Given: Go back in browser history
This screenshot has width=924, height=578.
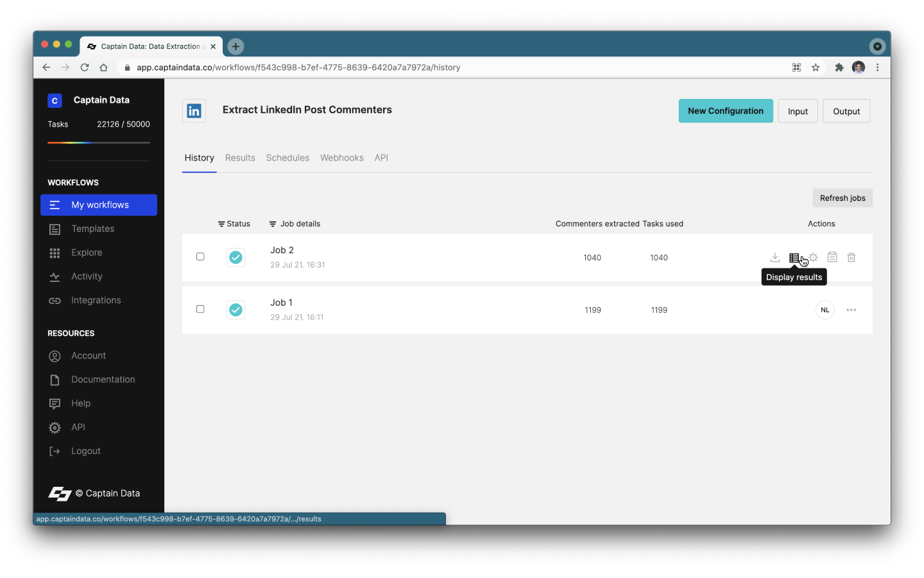Looking at the screenshot, I should pos(46,67).
